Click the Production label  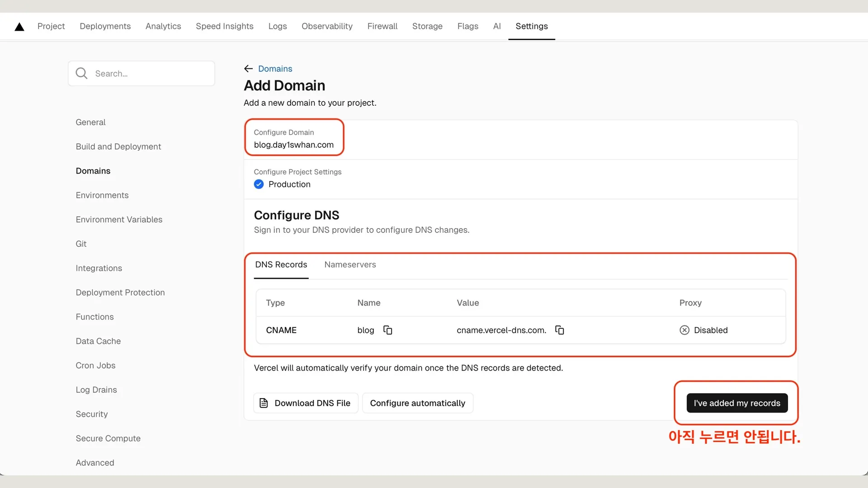pyautogui.click(x=289, y=184)
